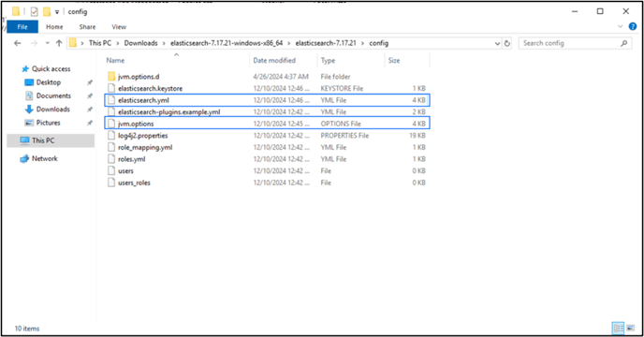Select the elasticsearch.keystore file icon
Screen dimensions: 644x337
pyautogui.click(x=111, y=88)
